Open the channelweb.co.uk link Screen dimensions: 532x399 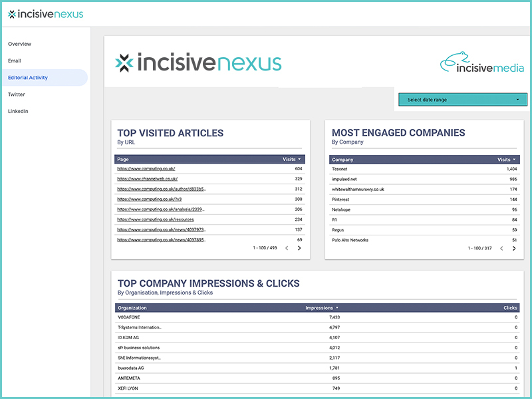147,179
